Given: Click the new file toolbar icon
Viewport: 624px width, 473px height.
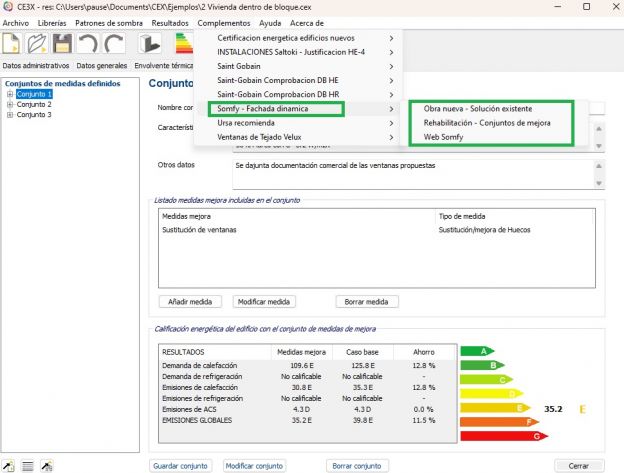Looking at the screenshot, I should (x=12, y=44).
